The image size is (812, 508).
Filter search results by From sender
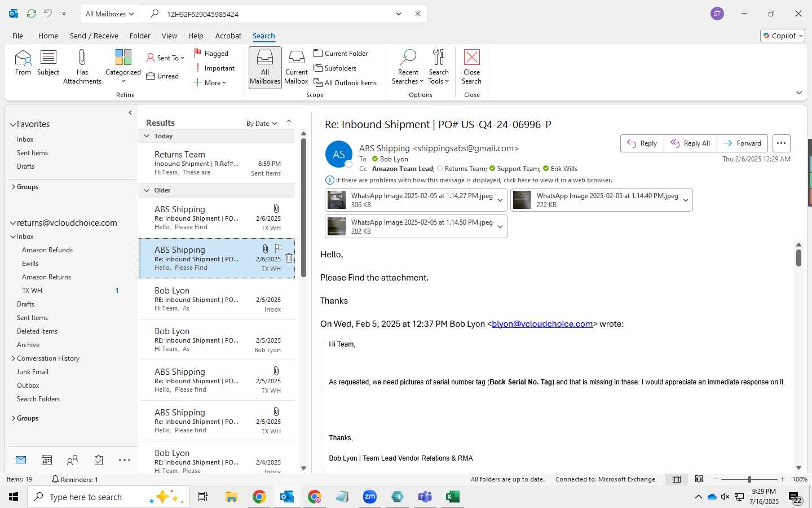pos(23,63)
